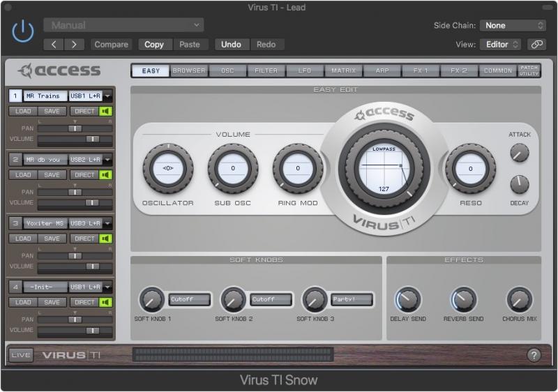This screenshot has height=392, width=558.
Task: Click the Chorus Mix knob
Action: [x=519, y=300]
